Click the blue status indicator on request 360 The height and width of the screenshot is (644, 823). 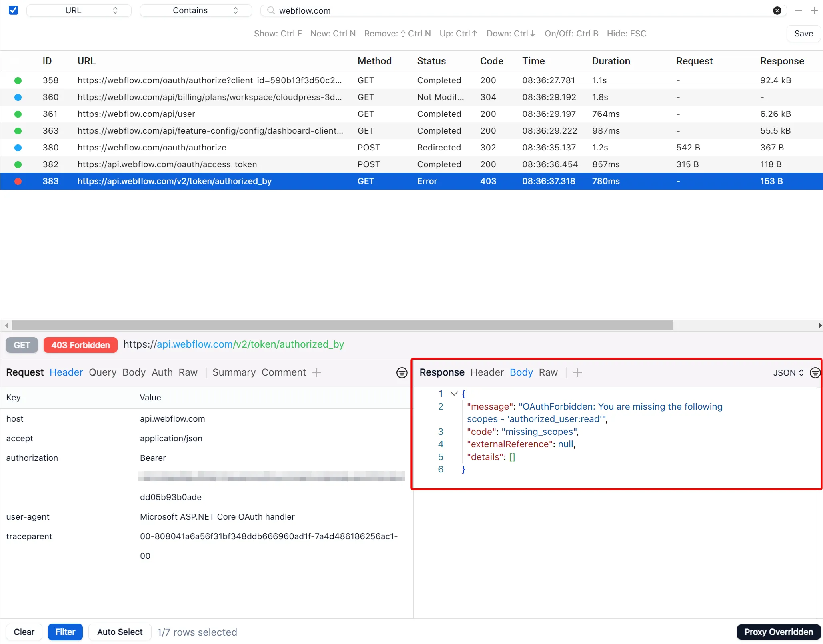pyautogui.click(x=18, y=97)
